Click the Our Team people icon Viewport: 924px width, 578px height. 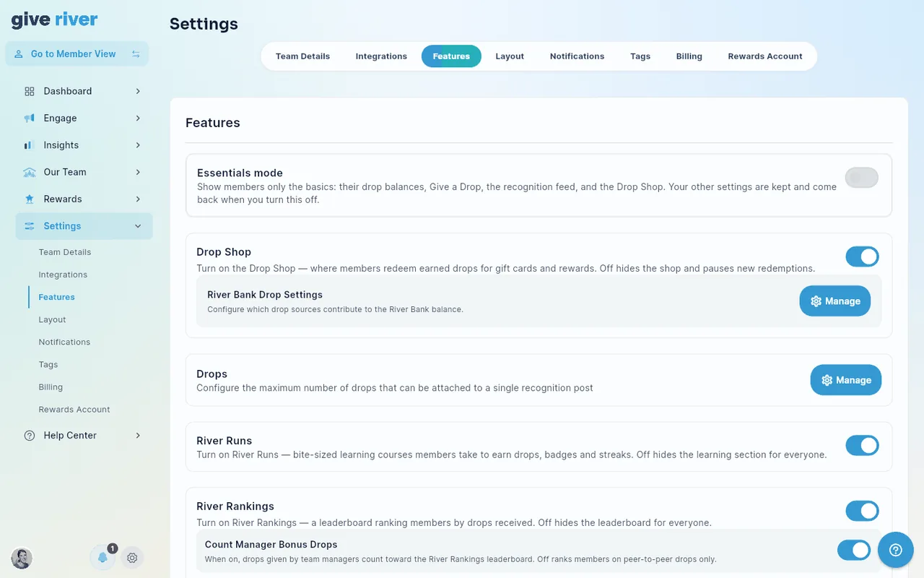(30, 172)
